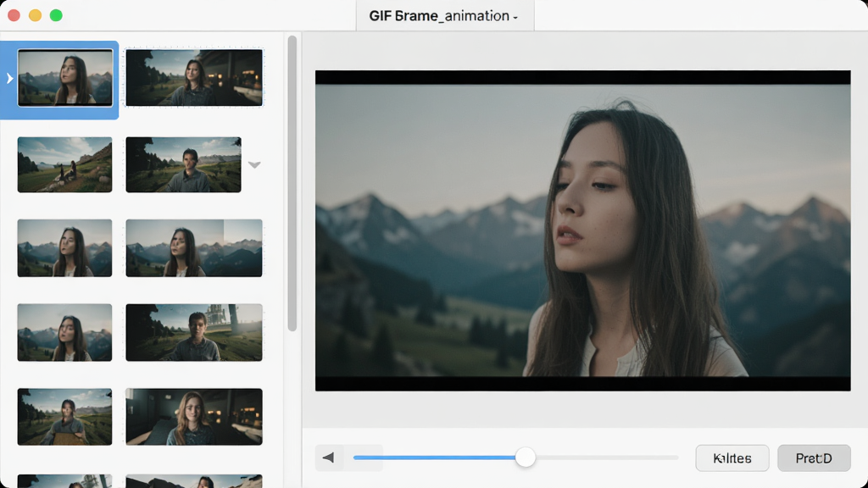Pick the frame of man before a tower
Image resolution: width=868 pixels, height=488 pixels.
[194, 332]
